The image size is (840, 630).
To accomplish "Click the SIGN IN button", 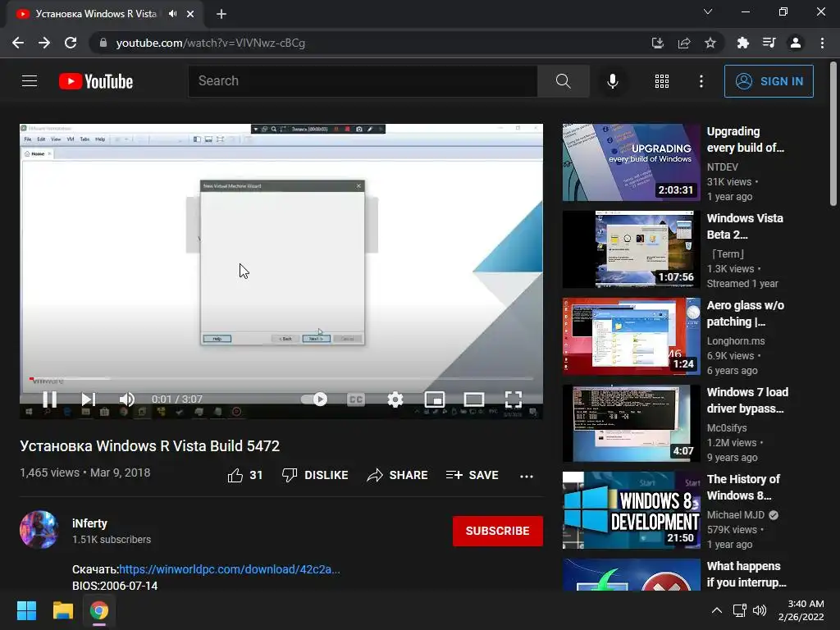I will tap(769, 81).
